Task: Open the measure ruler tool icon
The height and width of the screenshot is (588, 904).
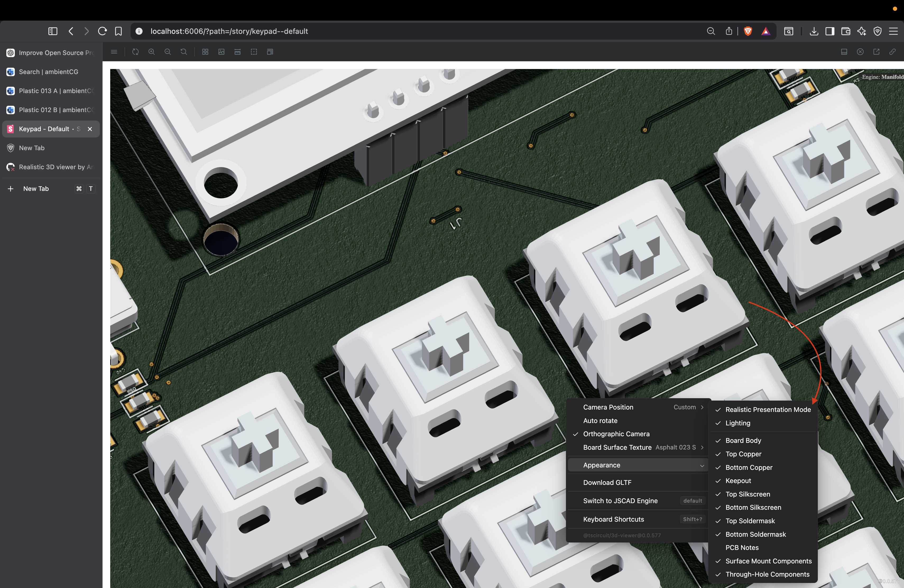Action: pos(237,52)
